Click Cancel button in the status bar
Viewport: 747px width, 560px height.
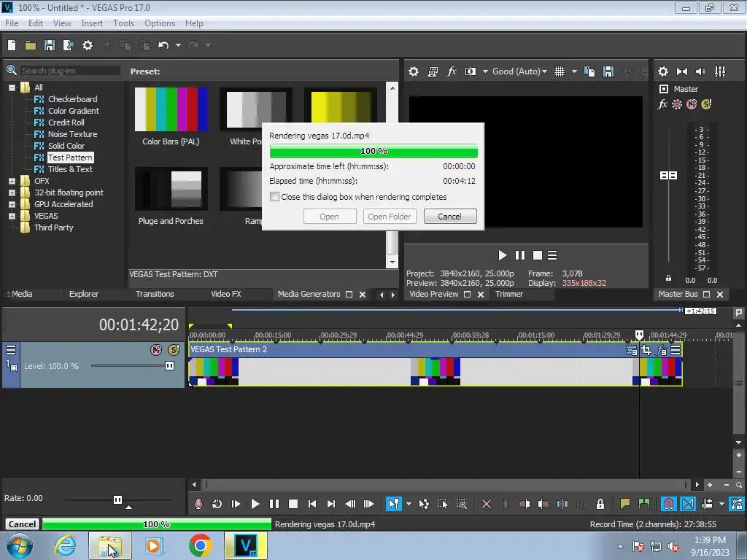point(23,524)
